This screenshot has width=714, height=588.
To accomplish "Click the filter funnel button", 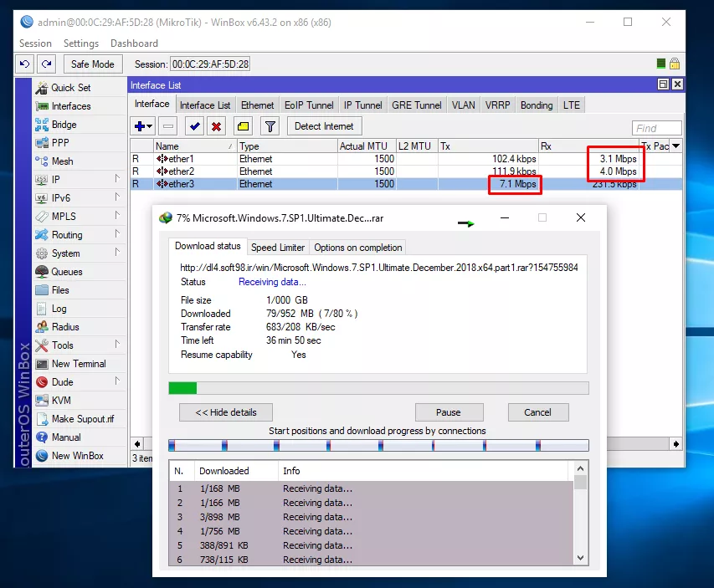I will tap(270, 126).
